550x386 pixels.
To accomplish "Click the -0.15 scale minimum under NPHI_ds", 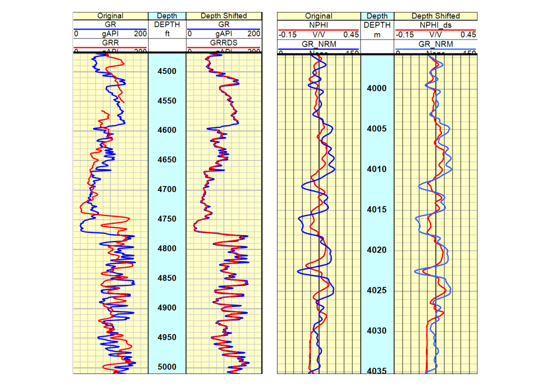I will tap(405, 35).
